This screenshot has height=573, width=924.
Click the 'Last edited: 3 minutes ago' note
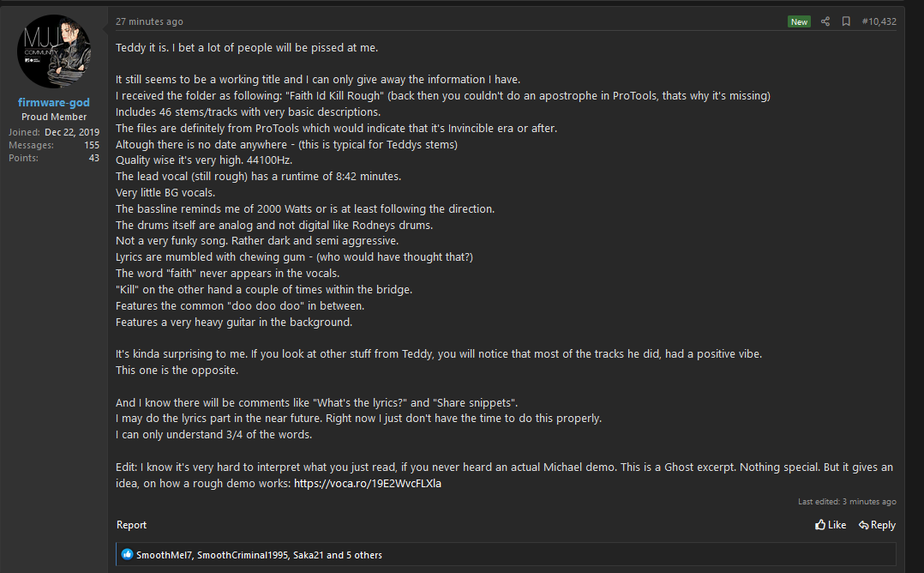(x=847, y=502)
